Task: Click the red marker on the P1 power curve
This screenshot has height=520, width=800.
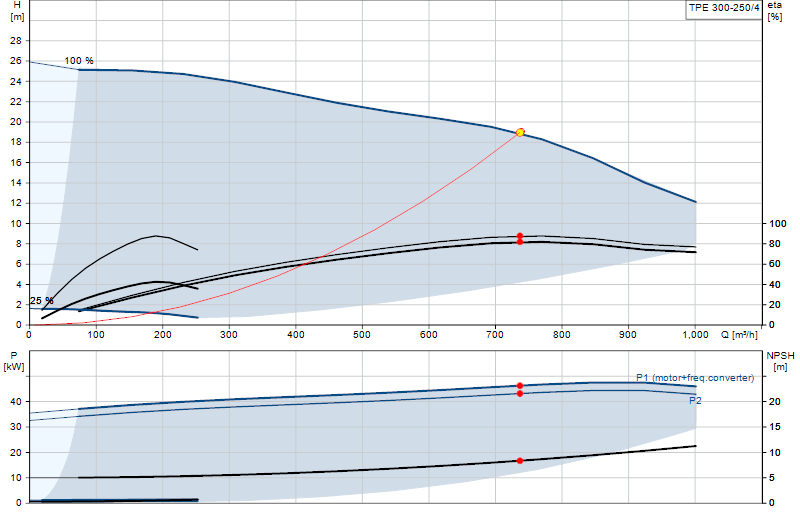Action: 520,386
